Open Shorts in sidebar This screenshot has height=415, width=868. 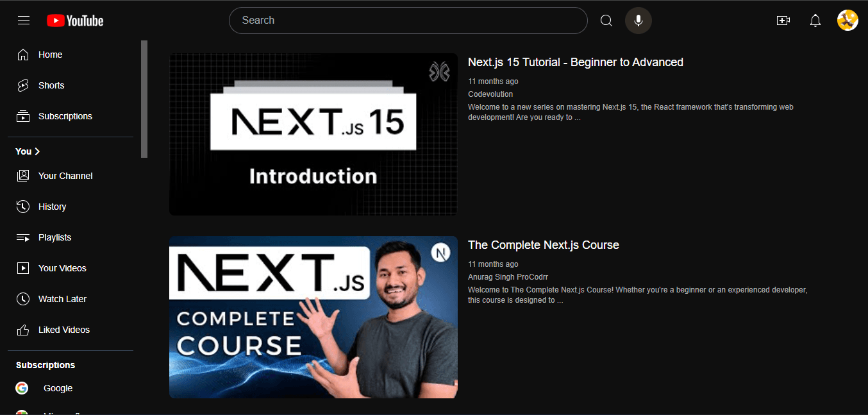pos(51,85)
